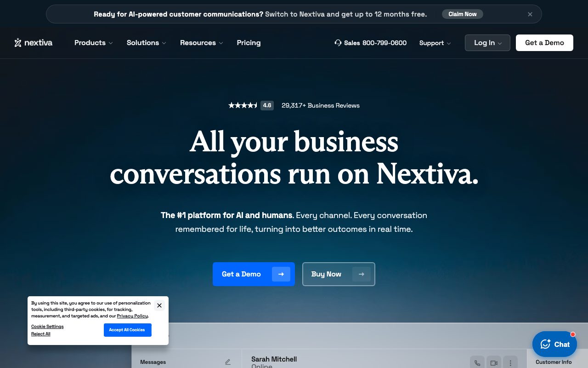
Task: Click the compose icon beside Messages
Action: coord(228,362)
